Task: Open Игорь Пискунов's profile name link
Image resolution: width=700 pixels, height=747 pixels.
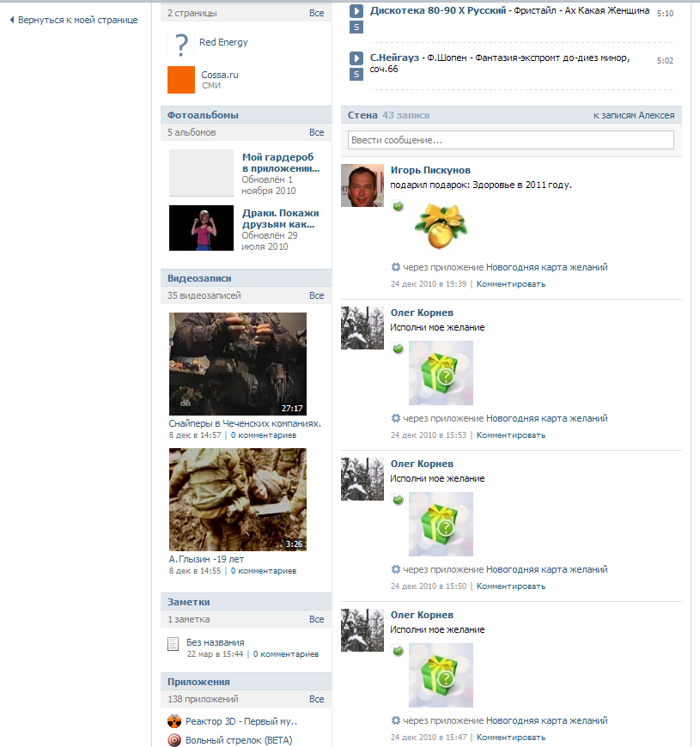Action: (430, 170)
